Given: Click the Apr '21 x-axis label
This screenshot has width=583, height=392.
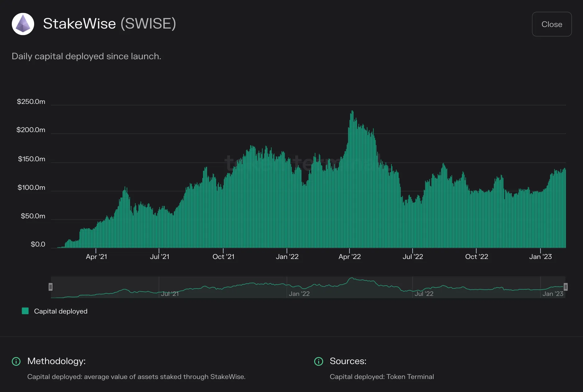Looking at the screenshot, I should click(97, 257).
